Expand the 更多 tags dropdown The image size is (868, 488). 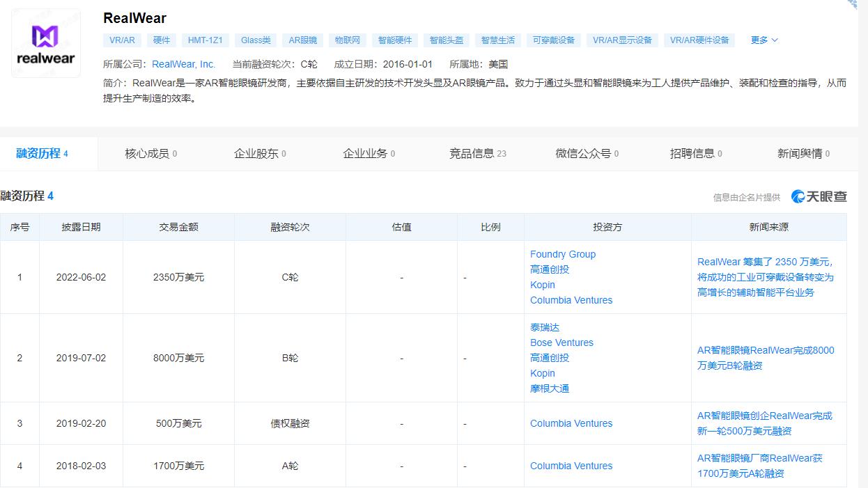(x=764, y=40)
